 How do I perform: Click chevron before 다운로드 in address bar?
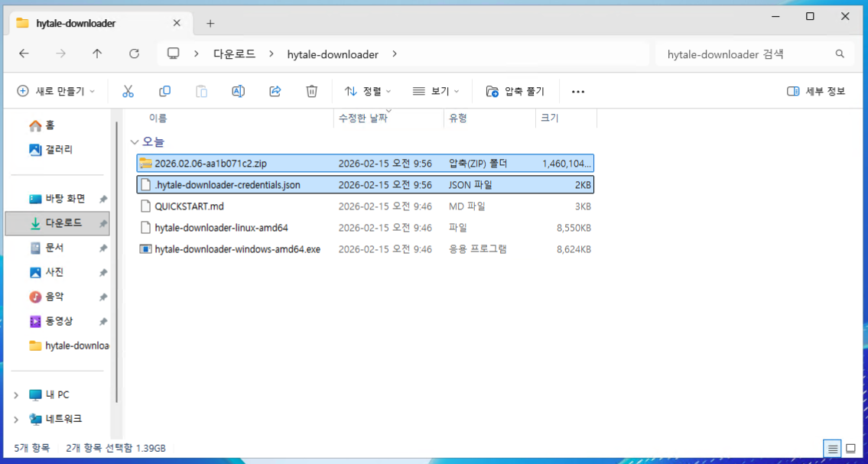(x=197, y=54)
